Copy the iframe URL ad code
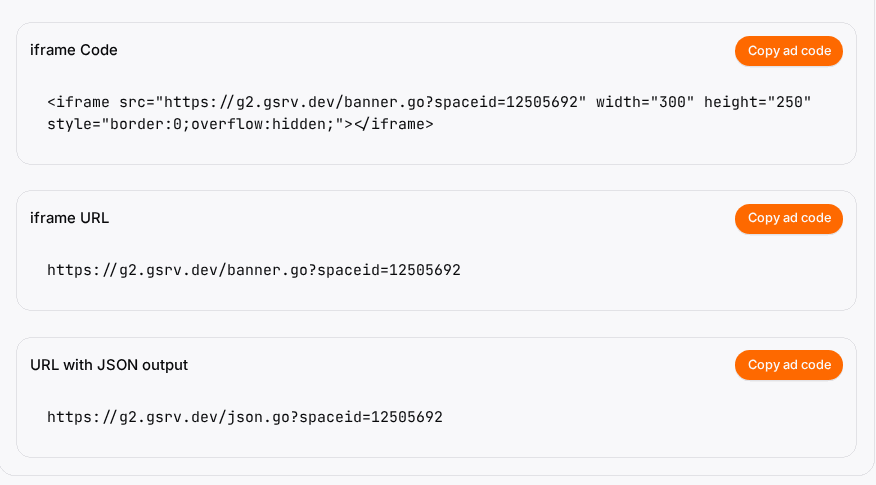876x485 pixels. (788, 218)
